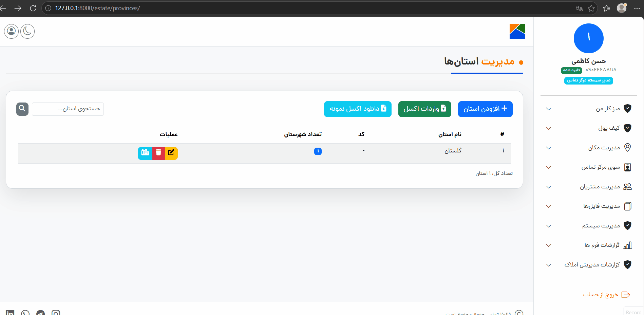Click the خروج از حساب link
Viewport: 644px width, 315px height.
click(x=600, y=295)
